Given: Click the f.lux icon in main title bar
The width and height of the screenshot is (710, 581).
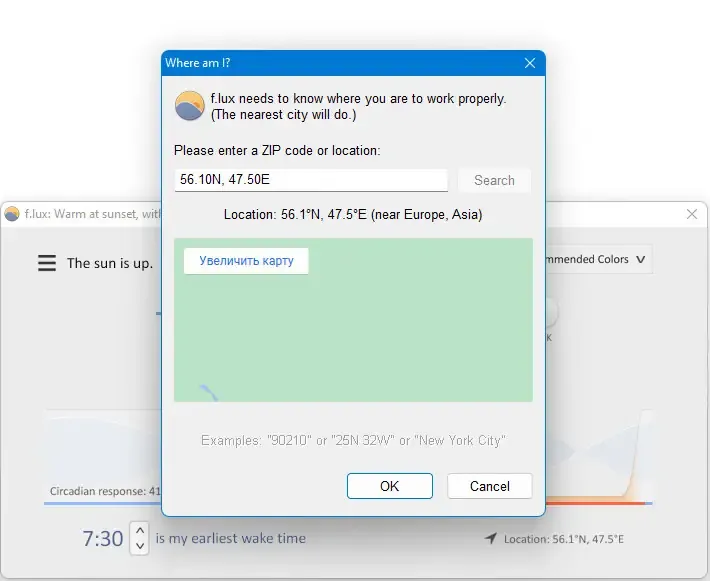Looking at the screenshot, I should pos(12,214).
